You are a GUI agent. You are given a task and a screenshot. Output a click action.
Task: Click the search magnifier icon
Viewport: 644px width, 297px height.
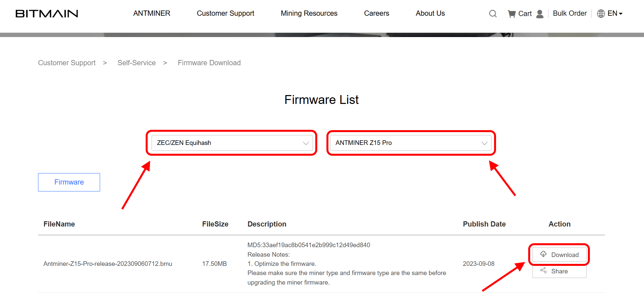click(493, 13)
